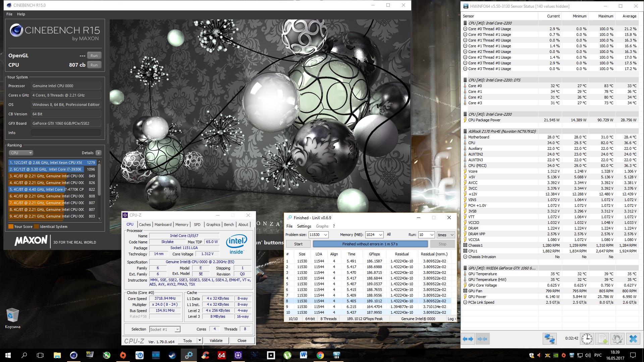The image size is (644, 362).
Task: Open File Explorer from the taskbar
Action: (x=57, y=355)
